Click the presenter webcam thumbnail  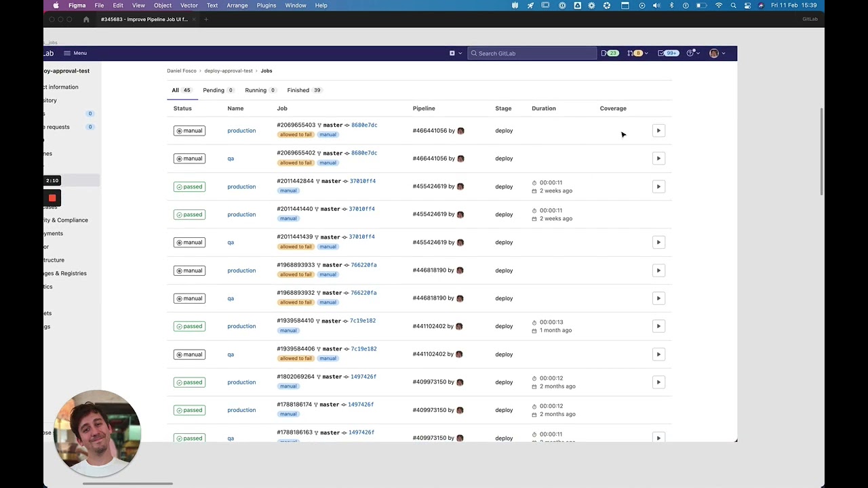[x=97, y=433]
